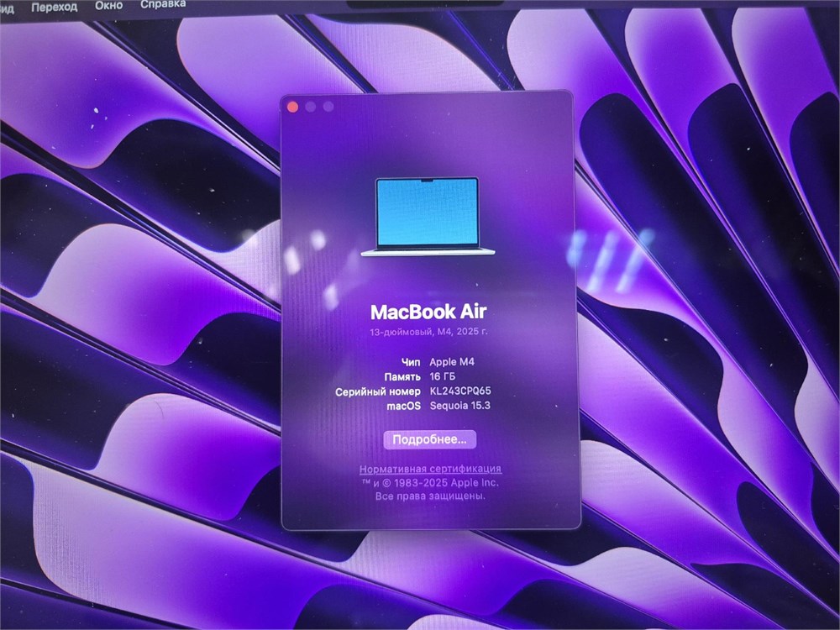Open the Окно menu

108,6
